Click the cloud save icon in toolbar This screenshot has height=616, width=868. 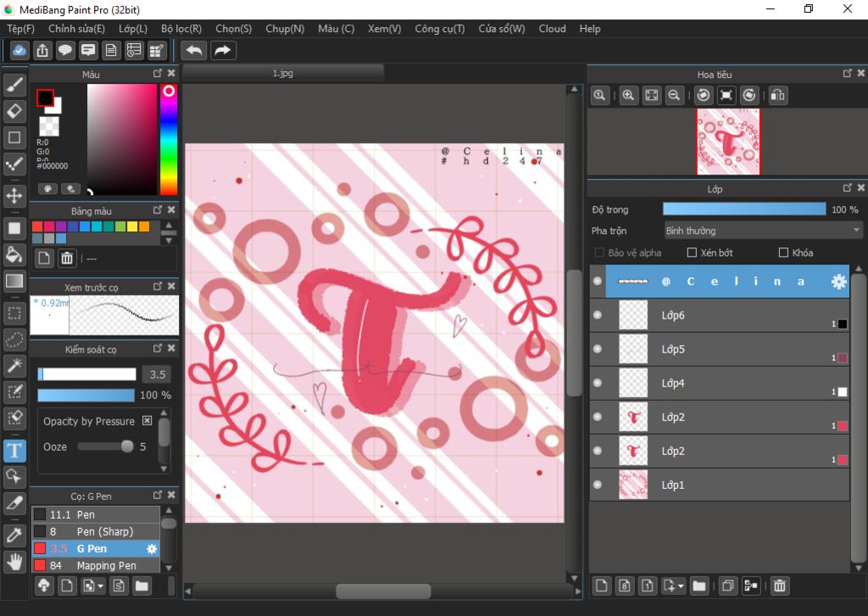[x=19, y=50]
